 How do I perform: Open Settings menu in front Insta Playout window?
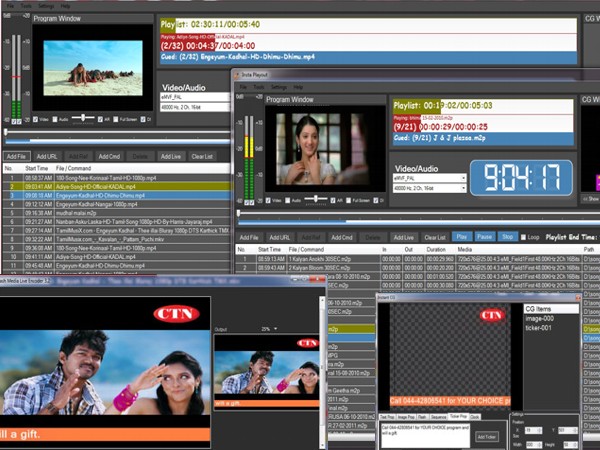[x=279, y=87]
